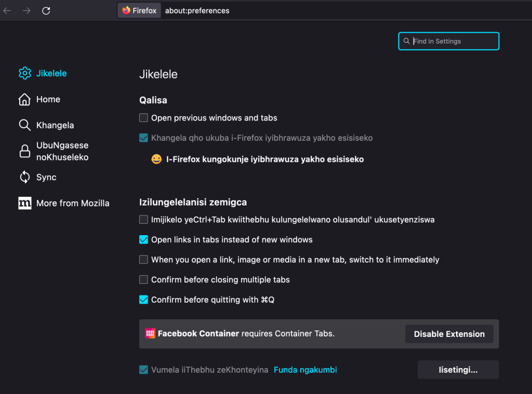Click the Mozilla logo icon in sidebar

coord(24,203)
